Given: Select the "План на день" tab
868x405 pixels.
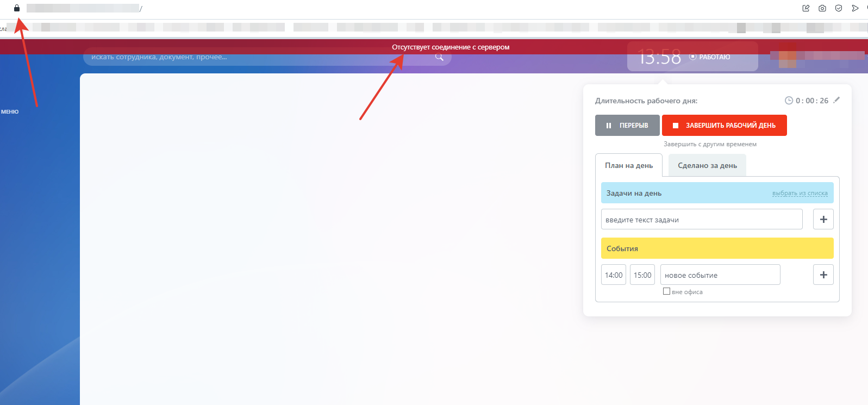Looking at the screenshot, I should (629, 165).
